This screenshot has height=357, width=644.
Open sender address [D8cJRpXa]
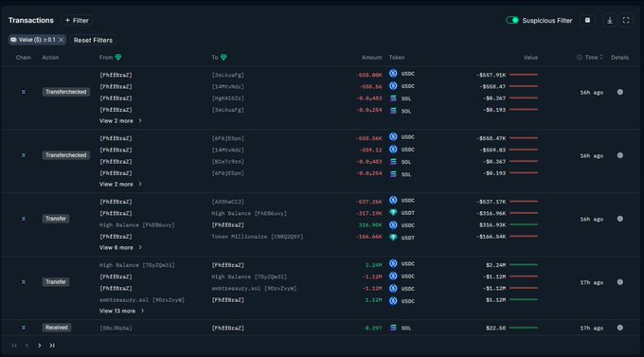(x=116, y=328)
